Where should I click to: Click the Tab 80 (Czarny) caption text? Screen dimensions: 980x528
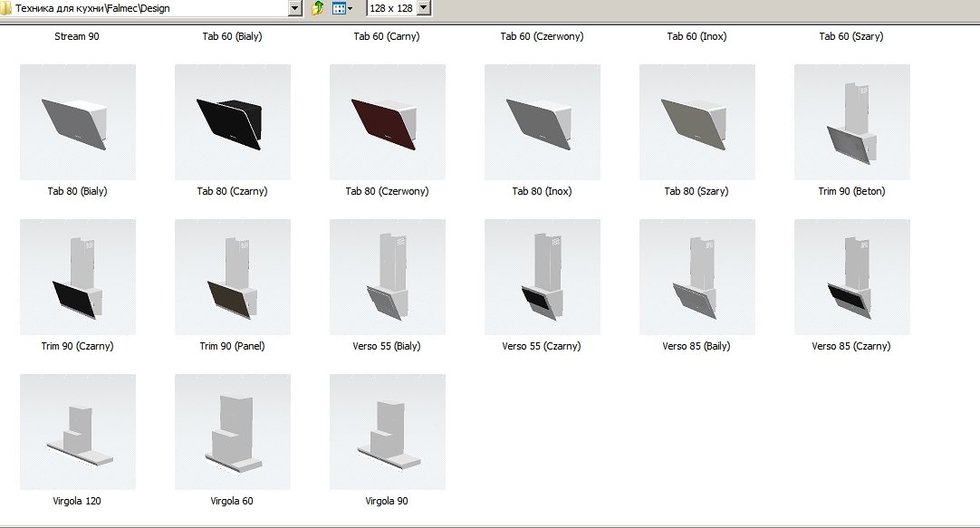[233, 191]
